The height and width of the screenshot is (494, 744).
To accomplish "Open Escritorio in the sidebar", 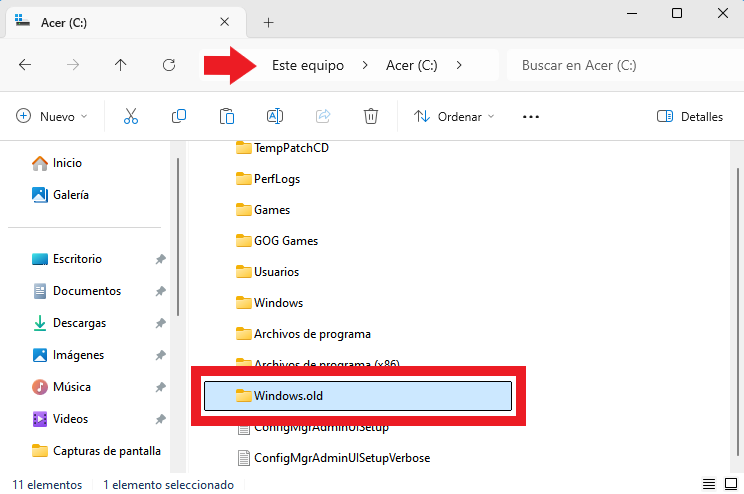I will (x=66, y=259).
